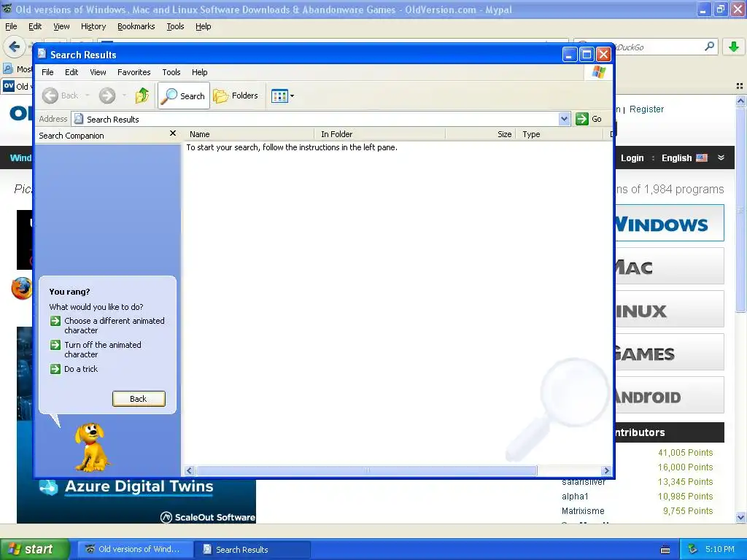Viewport: 747px width, 560px height.
Task: Open Mypal browser Bookmarks menu
Action: coord(136,27)
